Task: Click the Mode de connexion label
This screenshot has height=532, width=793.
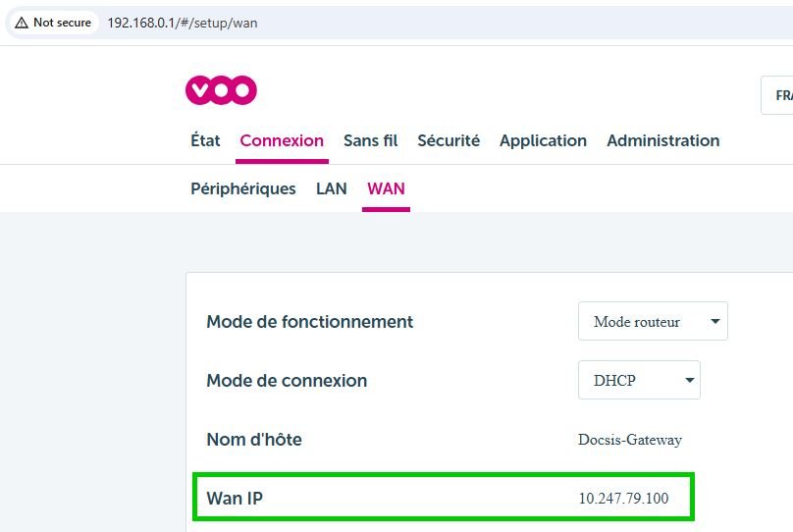Action: (287, 380)
